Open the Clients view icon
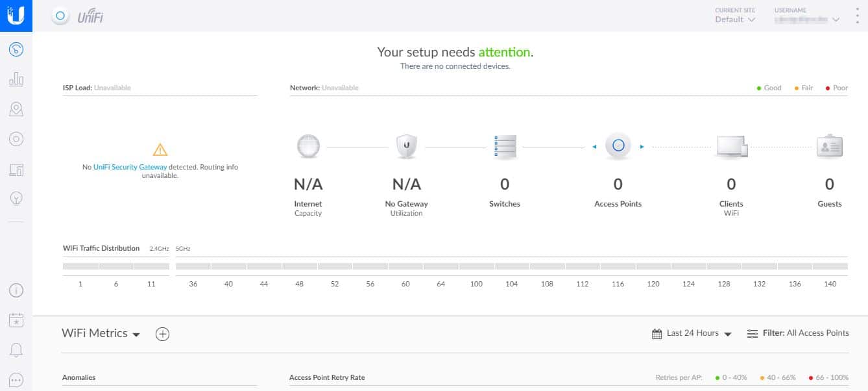 tap(16, 168)
